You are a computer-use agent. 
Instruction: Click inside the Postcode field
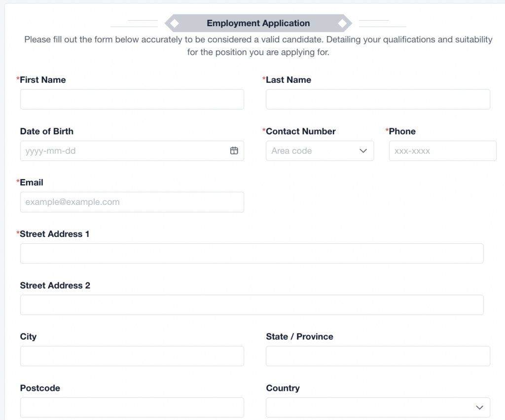(x=132, y=408)
